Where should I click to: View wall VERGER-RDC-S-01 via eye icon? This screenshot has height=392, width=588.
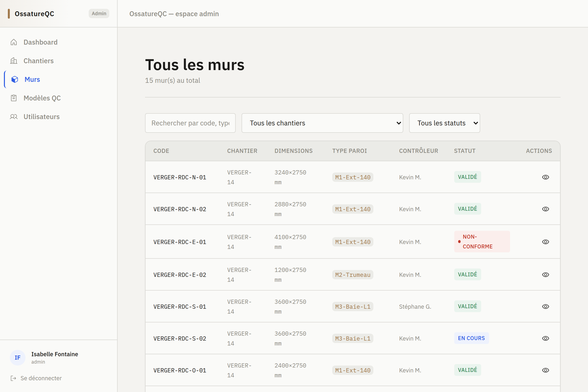546,306
